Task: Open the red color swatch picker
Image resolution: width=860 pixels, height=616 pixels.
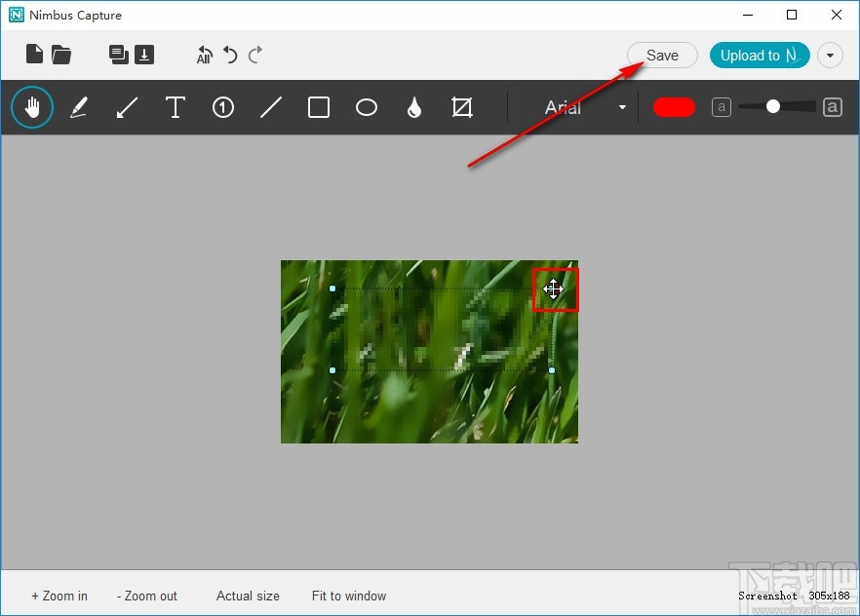Action: point(674,107)
